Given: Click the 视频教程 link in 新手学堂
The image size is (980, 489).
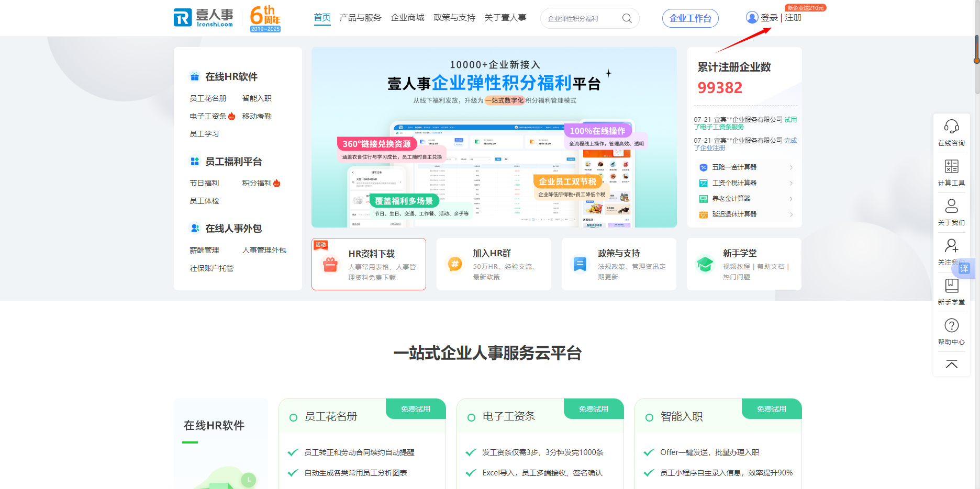Looking at the screenshot, I should (x=736, y=267).
